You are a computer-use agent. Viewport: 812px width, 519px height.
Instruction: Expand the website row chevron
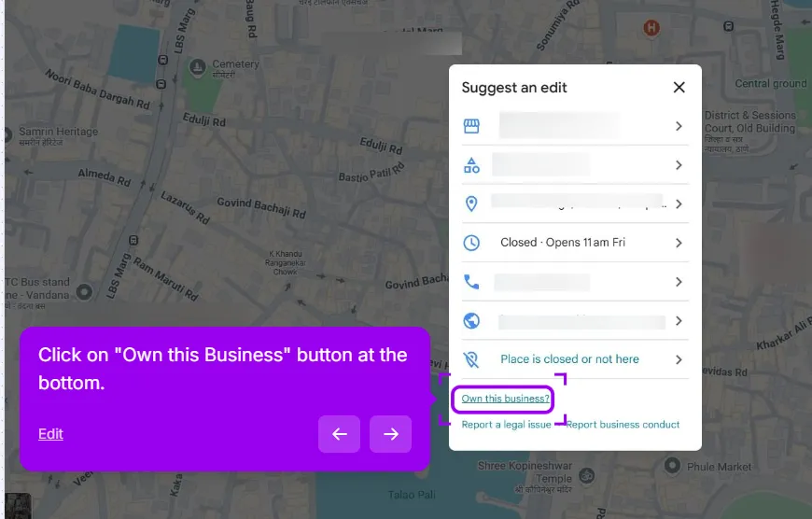pyautogui.click(x=679, y=320)
